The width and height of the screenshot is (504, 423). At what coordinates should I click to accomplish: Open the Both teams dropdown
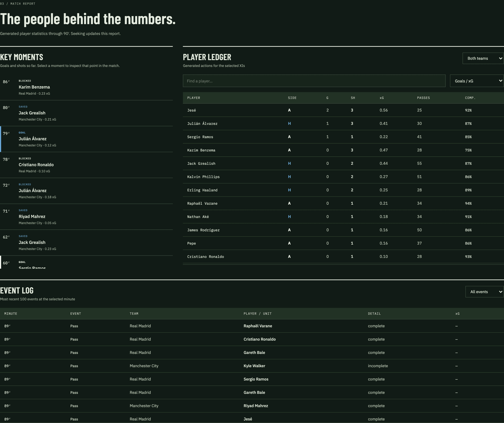[x=483, y=58]
